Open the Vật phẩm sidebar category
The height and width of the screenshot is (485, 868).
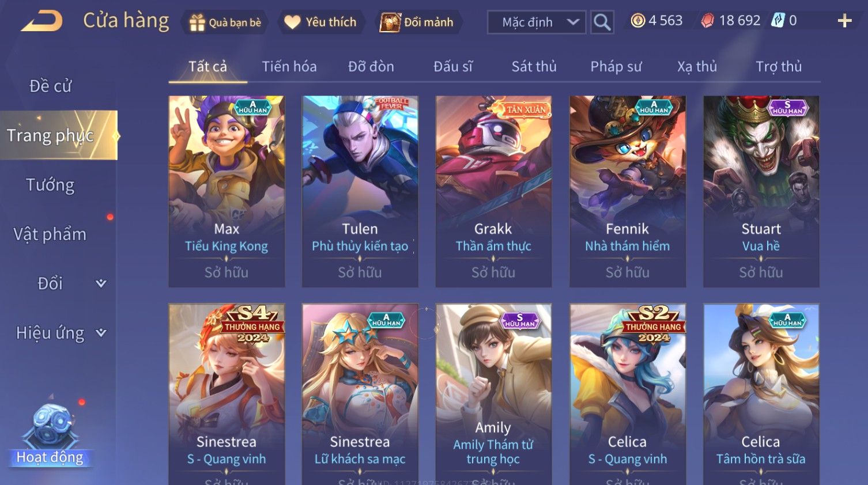click(50, 234)
